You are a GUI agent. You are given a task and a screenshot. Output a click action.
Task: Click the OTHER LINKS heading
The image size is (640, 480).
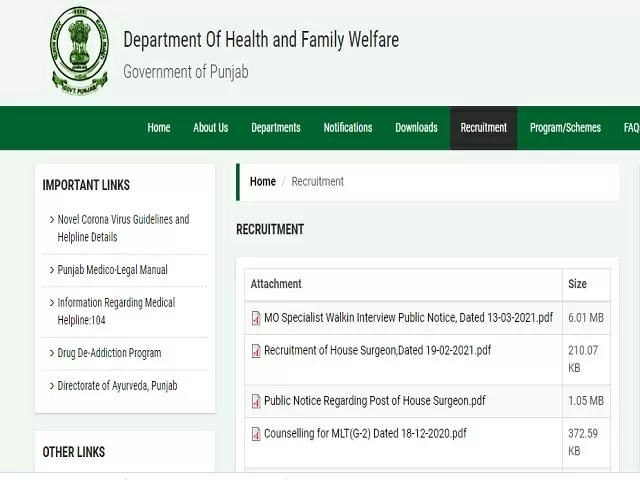click(74, 452)
